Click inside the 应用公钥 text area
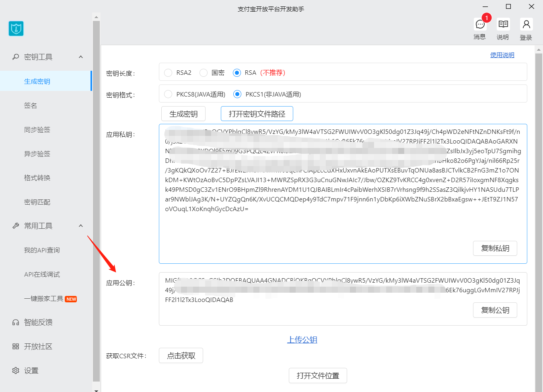Viewport: 543px width, 392px height. (343, 299)
